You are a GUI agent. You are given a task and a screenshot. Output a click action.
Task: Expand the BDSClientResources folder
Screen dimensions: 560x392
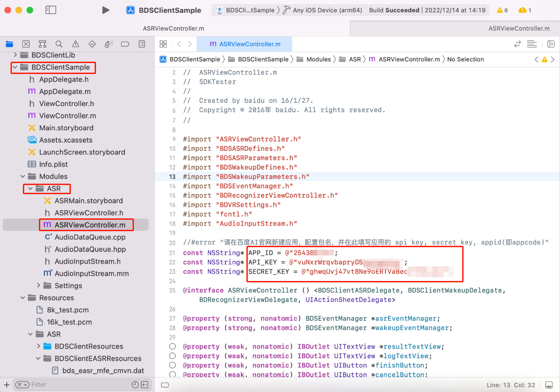click(x=38, y=346)
